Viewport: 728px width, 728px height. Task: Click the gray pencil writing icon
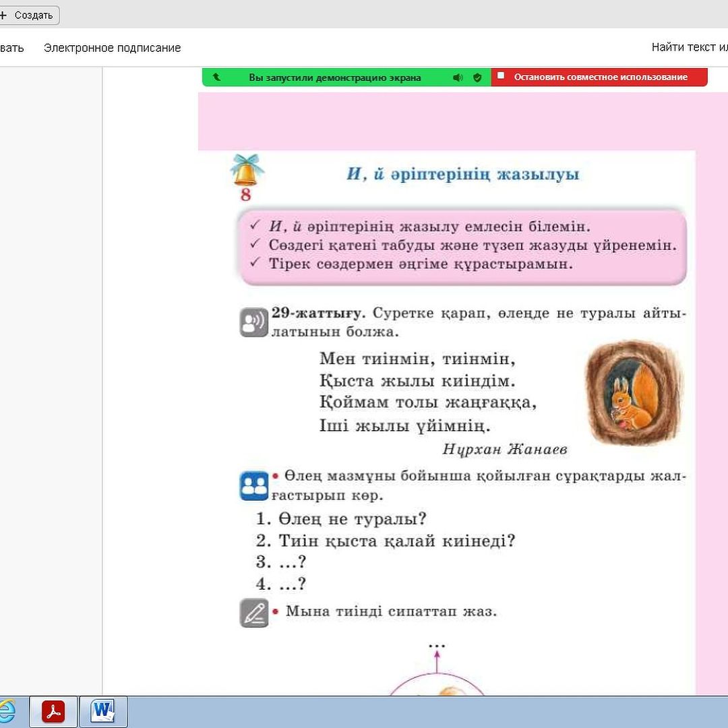tap(254, 613)
